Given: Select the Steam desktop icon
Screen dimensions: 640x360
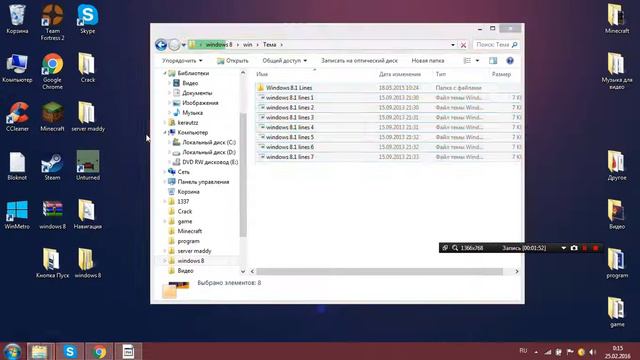Looking at the screenshot, I should coord(52,166).
